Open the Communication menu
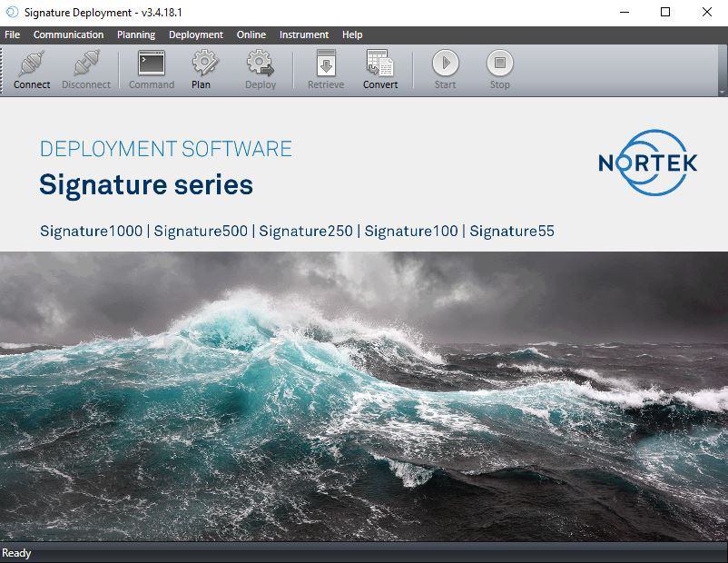728x563 pixels. point(68,35)
